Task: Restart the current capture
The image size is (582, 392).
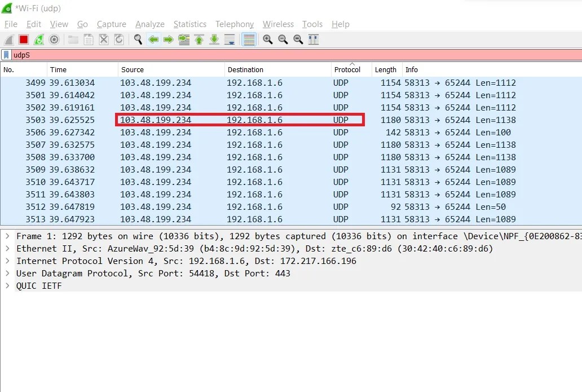Action: [39, 39]
